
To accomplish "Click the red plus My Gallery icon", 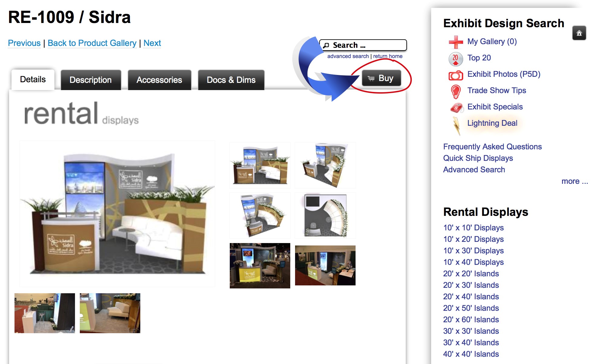I will [456, 42].
